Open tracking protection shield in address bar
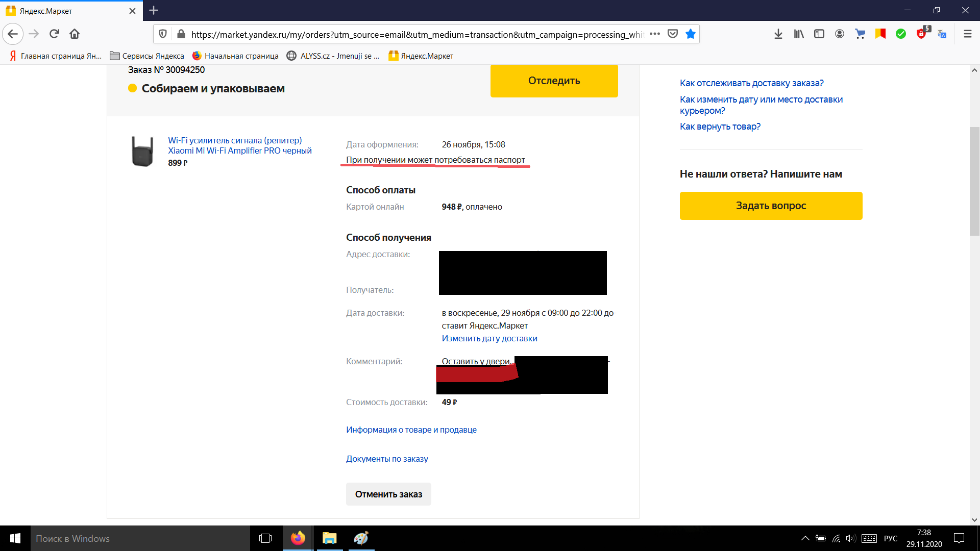 click(x=163, y=34)
